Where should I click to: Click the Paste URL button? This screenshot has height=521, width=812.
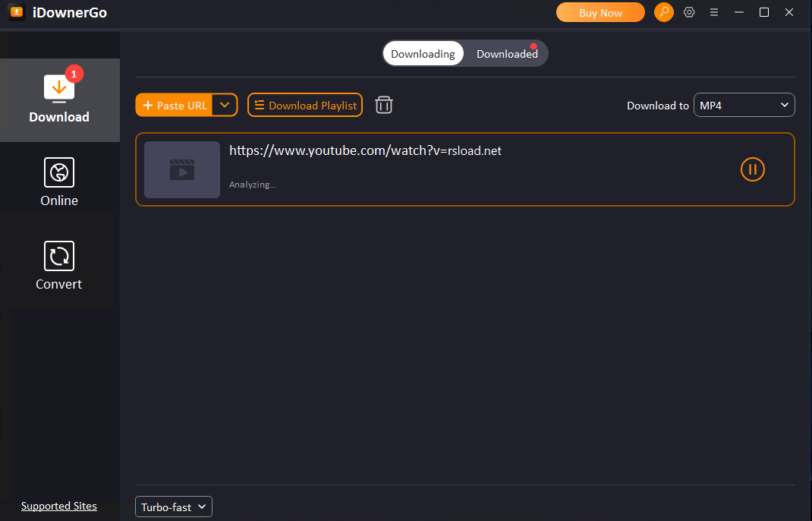175,105
